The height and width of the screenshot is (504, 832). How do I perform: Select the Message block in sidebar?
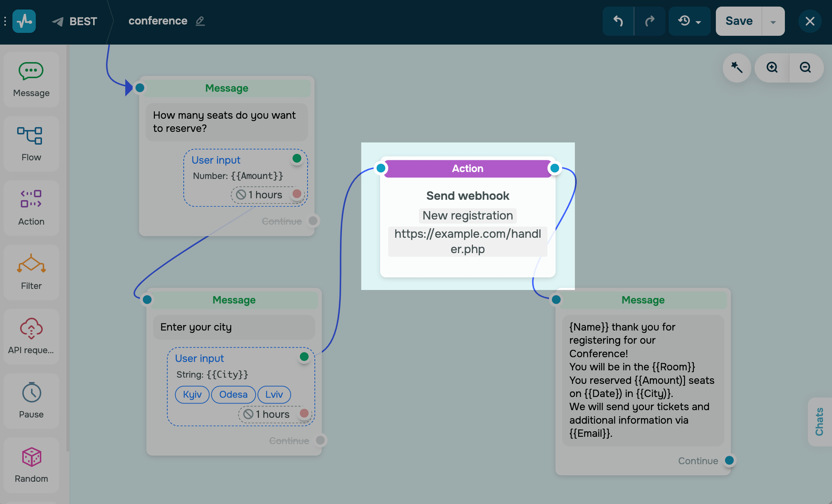point(31,80)
